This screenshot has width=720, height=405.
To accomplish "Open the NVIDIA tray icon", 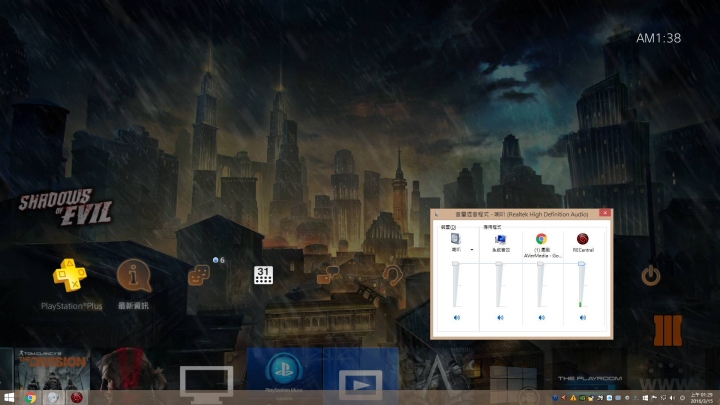I will click(x=582, y=398).
